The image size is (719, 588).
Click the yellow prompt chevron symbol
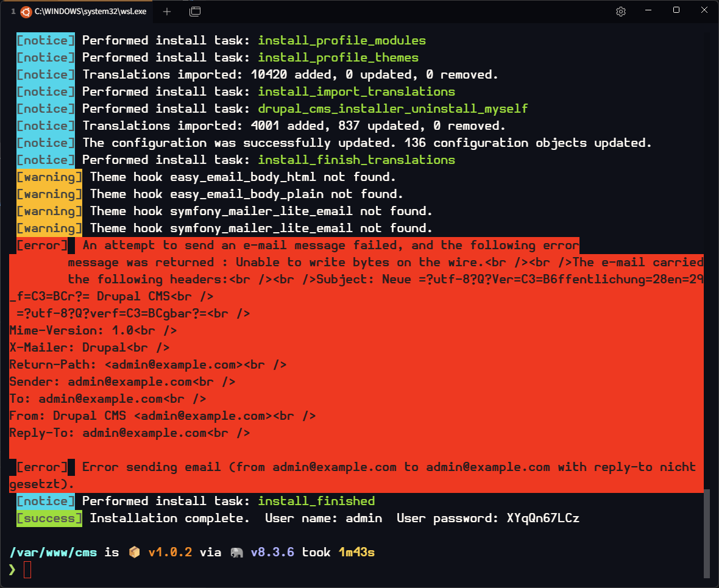click(12, 570)
